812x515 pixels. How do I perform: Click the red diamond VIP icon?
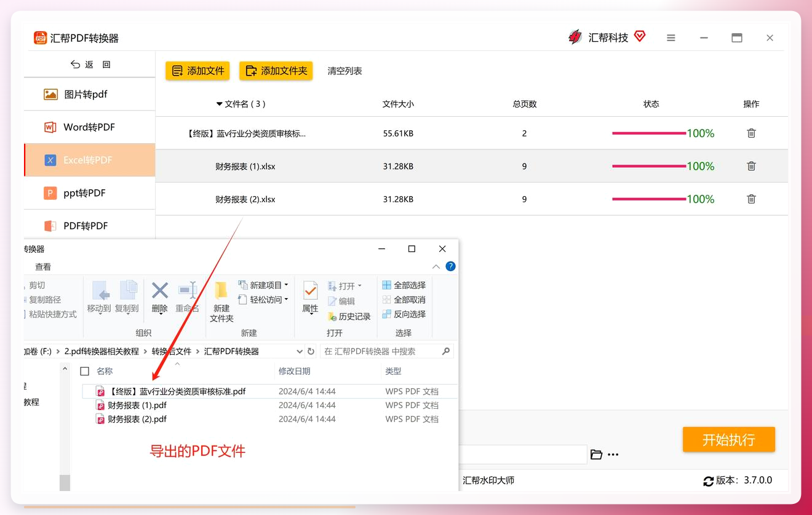tap(640, 37)
